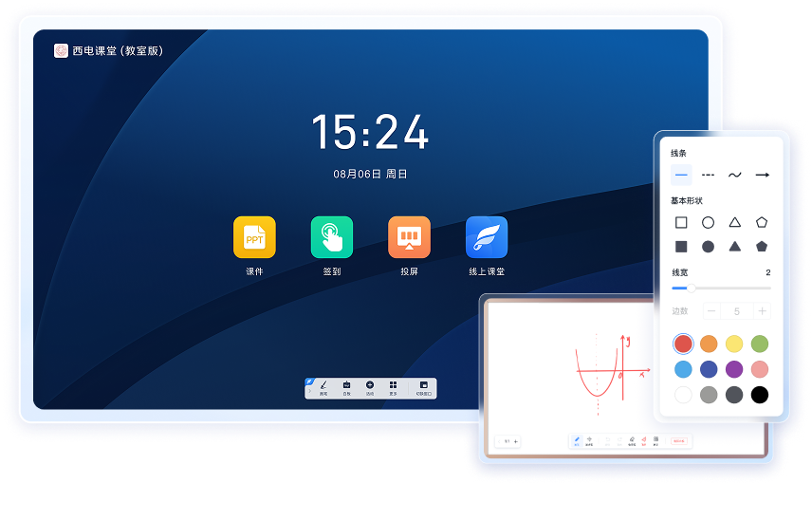
Task: Collapse the floating toolbar with left chevron
Action: (309, 390)
